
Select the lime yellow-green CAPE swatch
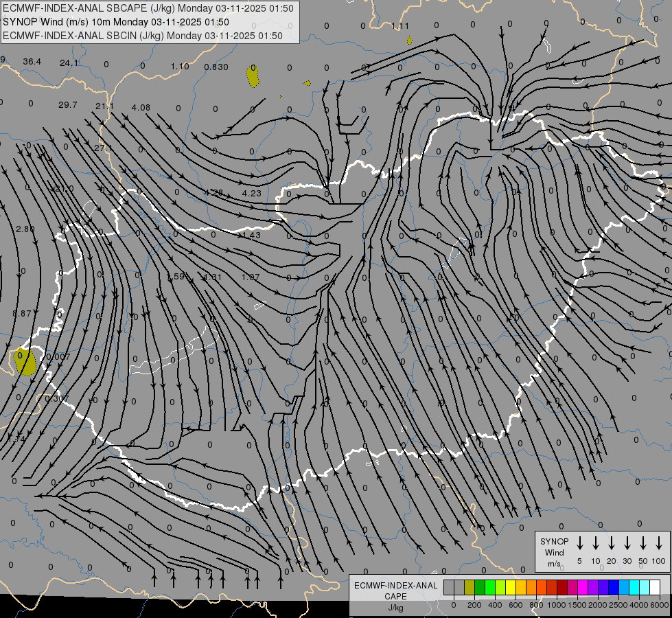pyautogui.click(x=500, y=587)
